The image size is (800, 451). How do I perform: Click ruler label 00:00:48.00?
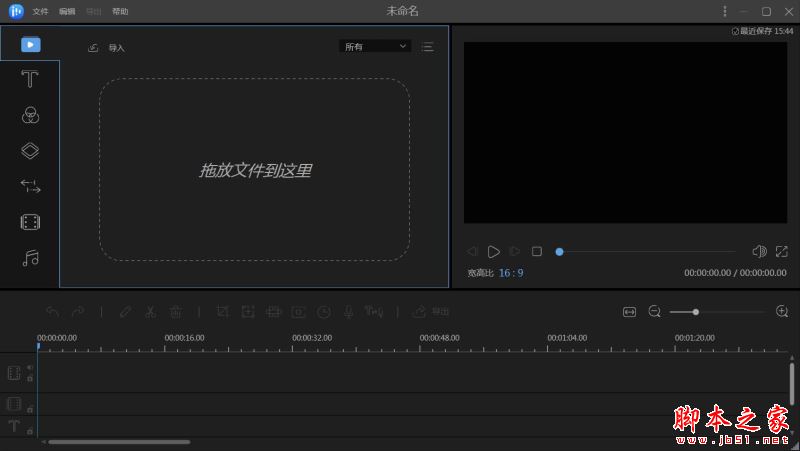[x=439, y=338]
